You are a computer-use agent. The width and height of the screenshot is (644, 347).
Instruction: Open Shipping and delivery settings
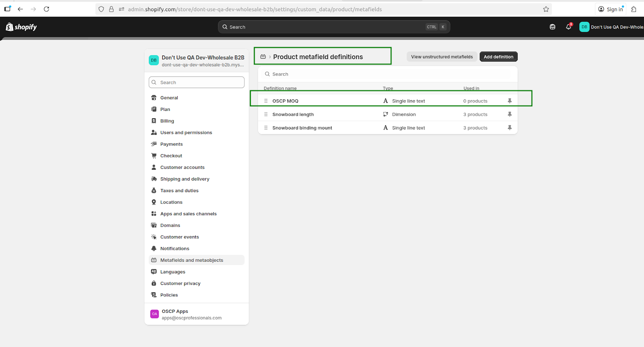coord(185,179)
